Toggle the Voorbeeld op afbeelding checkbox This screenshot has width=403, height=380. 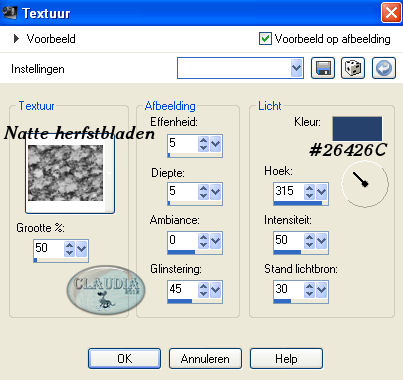click(265, 39)
